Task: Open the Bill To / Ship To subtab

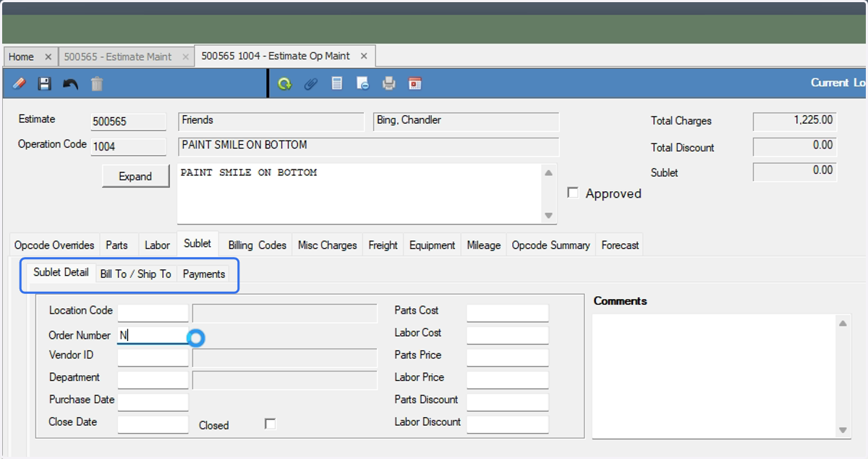Action: coord(136,274)
